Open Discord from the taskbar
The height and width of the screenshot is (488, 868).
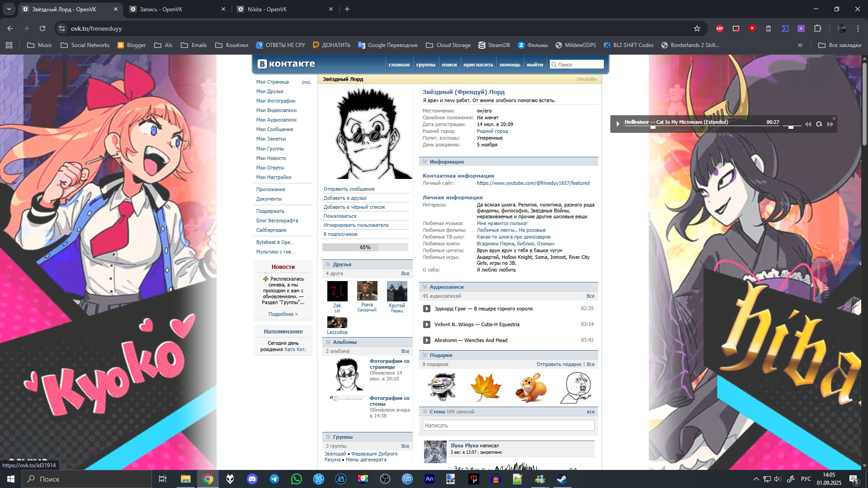click(x=252, y=479)
